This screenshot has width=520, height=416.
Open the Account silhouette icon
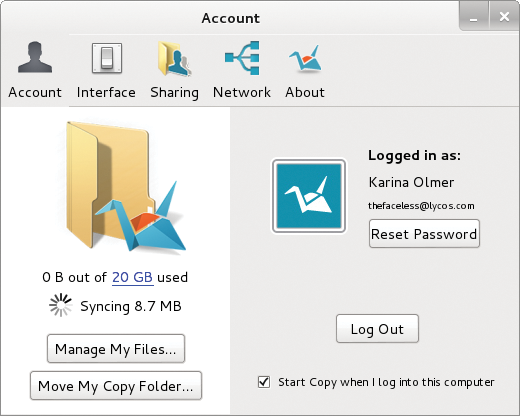pyautogui.click(x=35, y=57)
